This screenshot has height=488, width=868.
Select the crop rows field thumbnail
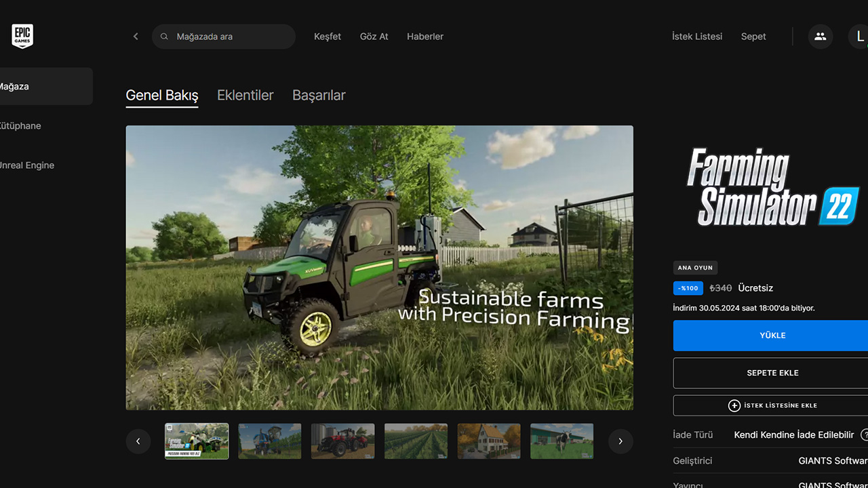click(x=416, y=441)
